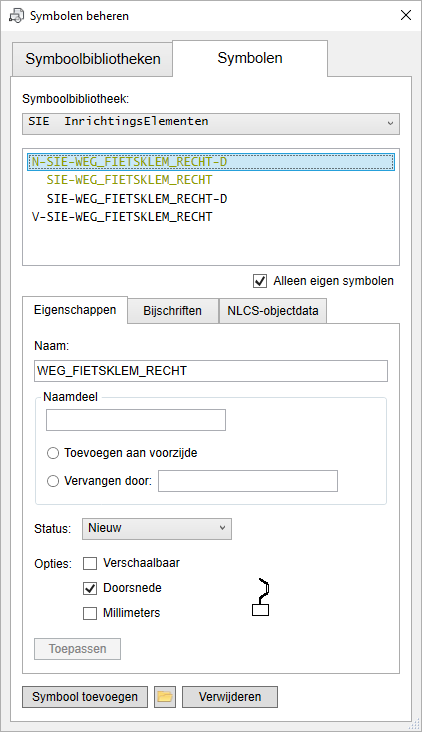Select black SIE-WEG_FIETSKLEM_RECHT-D list entry

[x=137, y=199]
